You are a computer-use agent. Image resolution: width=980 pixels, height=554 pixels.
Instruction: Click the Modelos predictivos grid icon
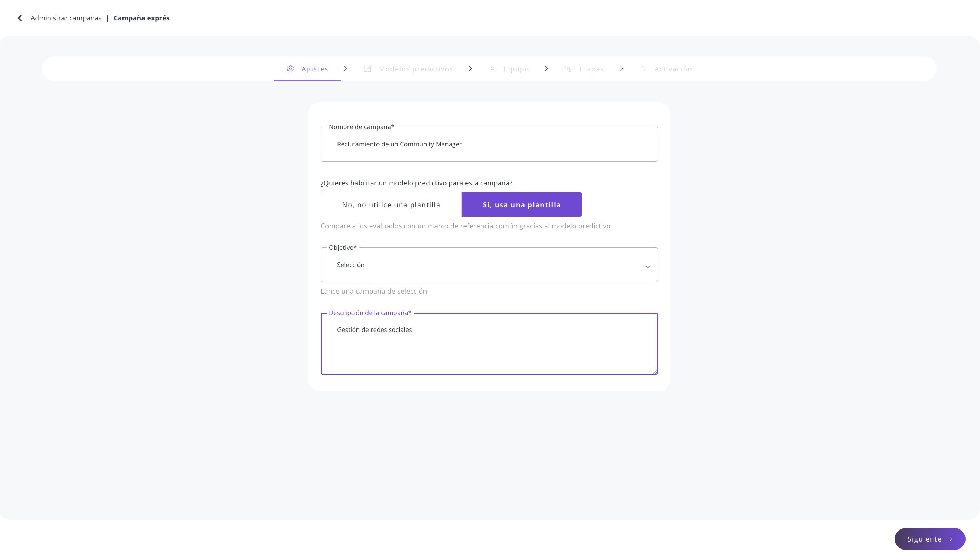pyautogui.click(x=367, y=69)
